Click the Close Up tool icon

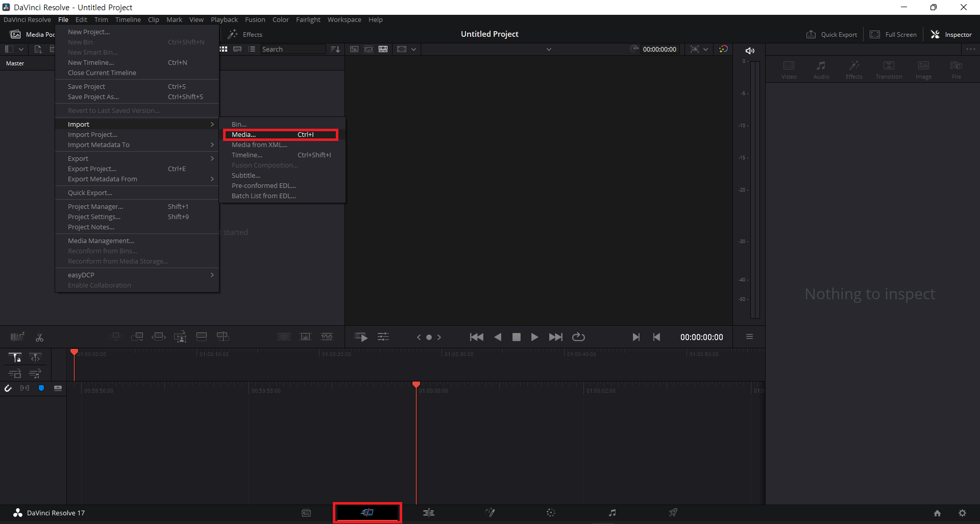coord(180,337)
